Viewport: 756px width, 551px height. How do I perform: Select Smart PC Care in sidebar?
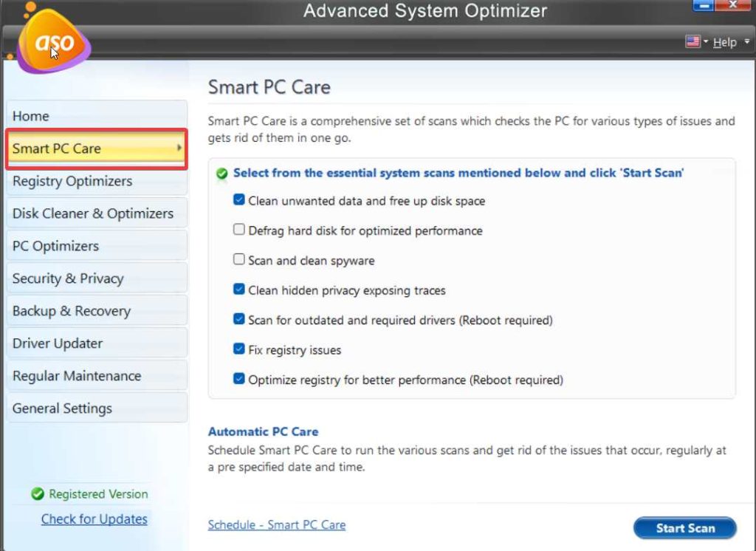pyautogui.click(x=97, y=148)
